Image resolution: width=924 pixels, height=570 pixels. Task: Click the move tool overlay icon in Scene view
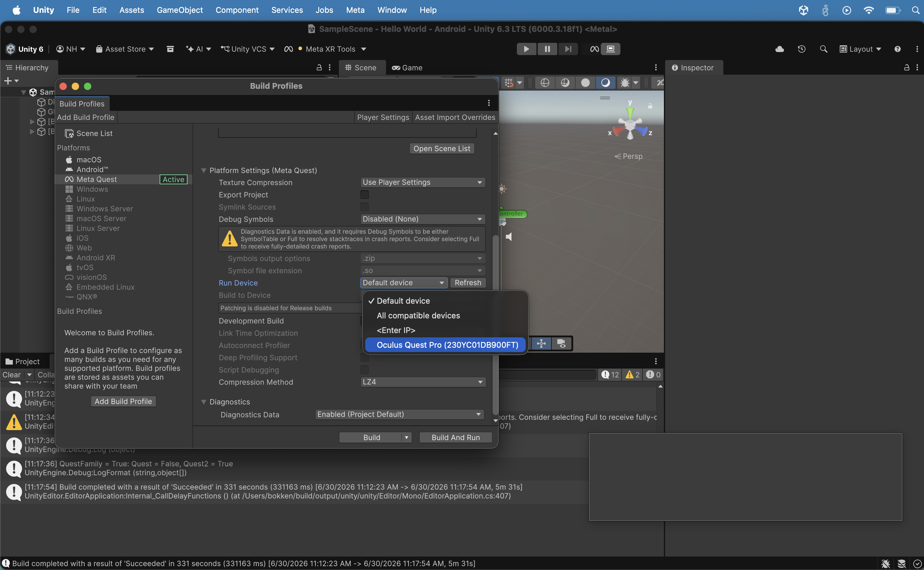click(x=541, y=343)
